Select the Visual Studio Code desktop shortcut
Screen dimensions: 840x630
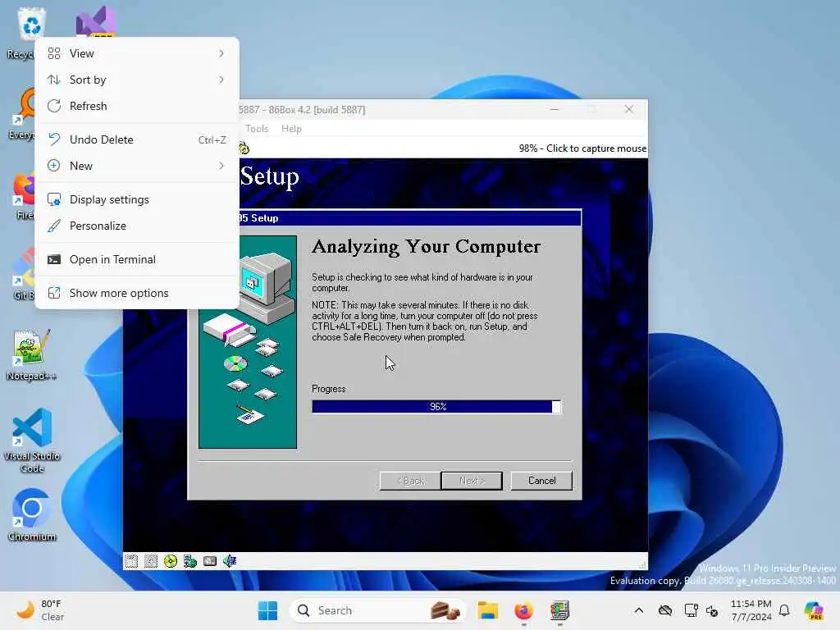click(x=32, y=441)
